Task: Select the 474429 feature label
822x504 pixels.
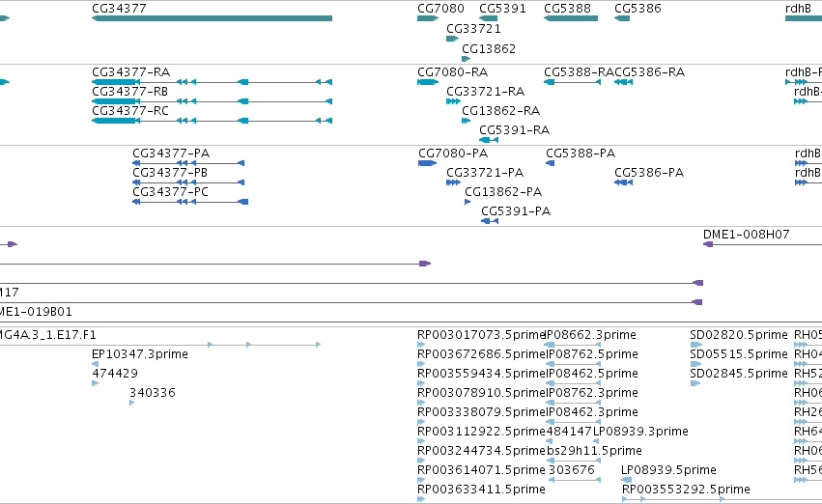Action: pyautogui.click(x=115, y=374)
